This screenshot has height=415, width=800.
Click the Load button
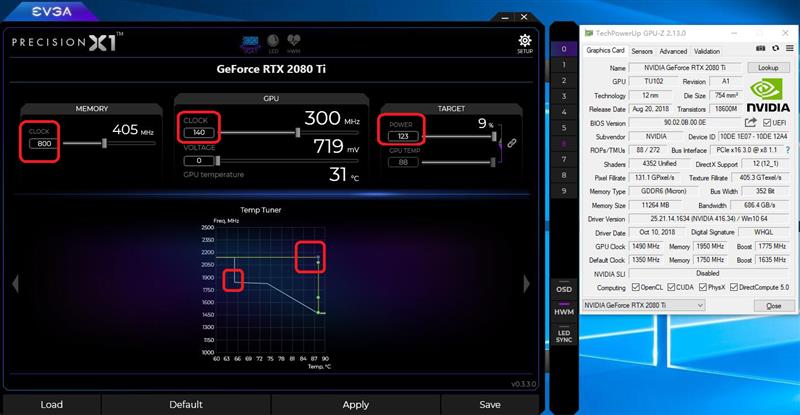[x=52, y=405]
